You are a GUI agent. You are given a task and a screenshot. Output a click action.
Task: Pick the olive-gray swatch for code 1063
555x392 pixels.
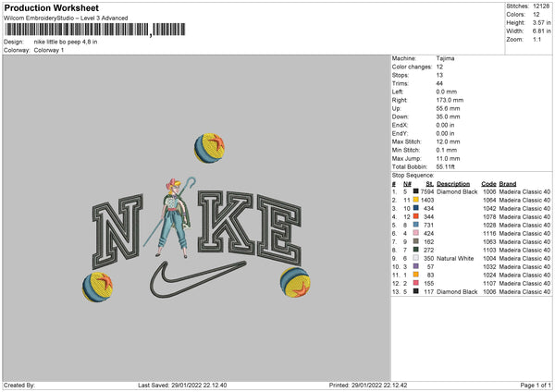click(416, 241)
